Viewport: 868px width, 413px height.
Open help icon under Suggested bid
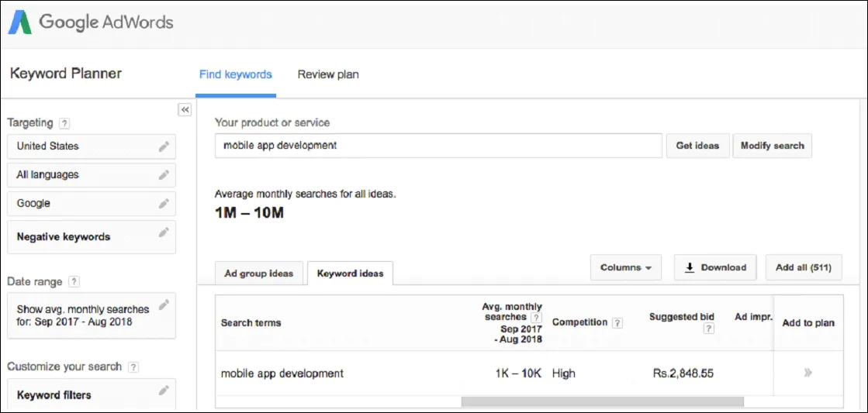(x=708, y=329)
